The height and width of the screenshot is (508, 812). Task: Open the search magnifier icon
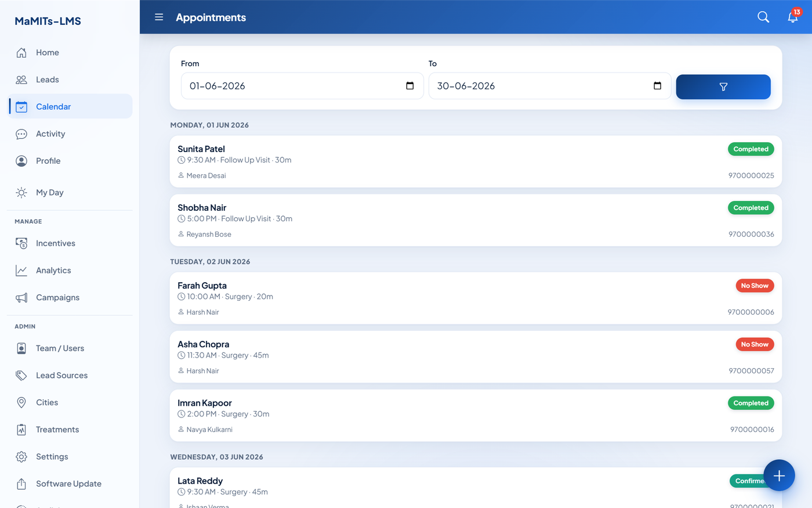click(x=763, y=17)
